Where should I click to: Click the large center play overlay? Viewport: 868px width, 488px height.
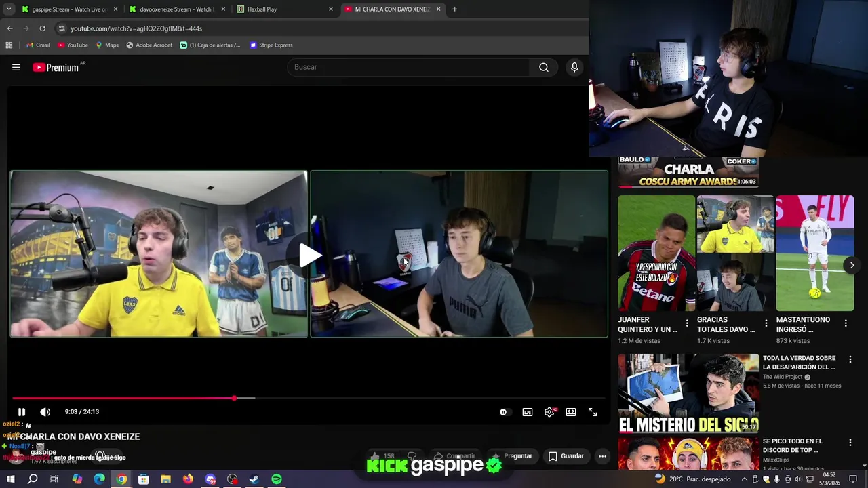coord(309,255)
